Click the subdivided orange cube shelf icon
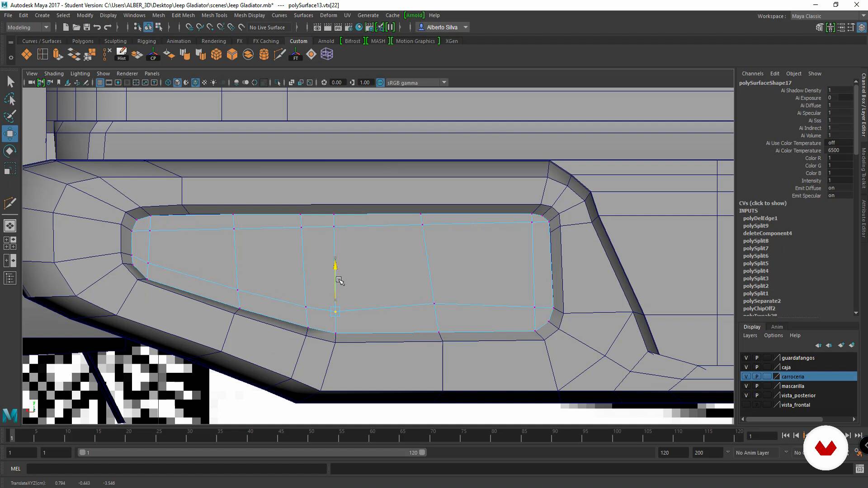 coord(216,55)
